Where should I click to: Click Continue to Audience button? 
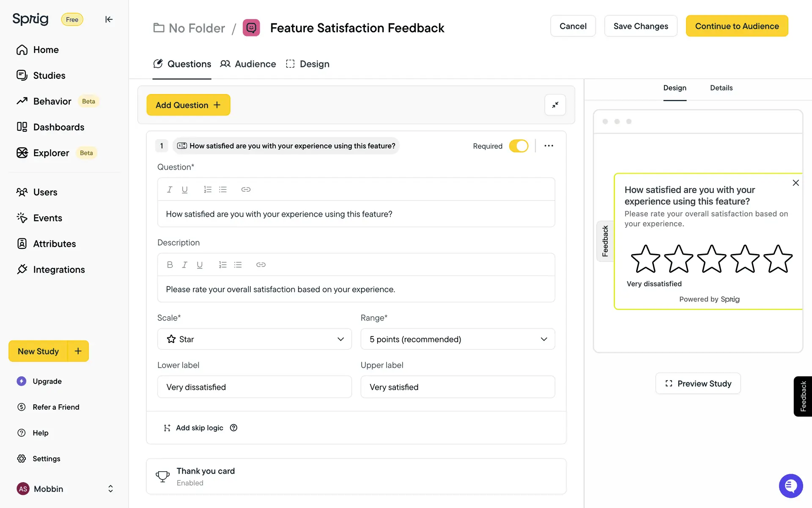(737, 26)
